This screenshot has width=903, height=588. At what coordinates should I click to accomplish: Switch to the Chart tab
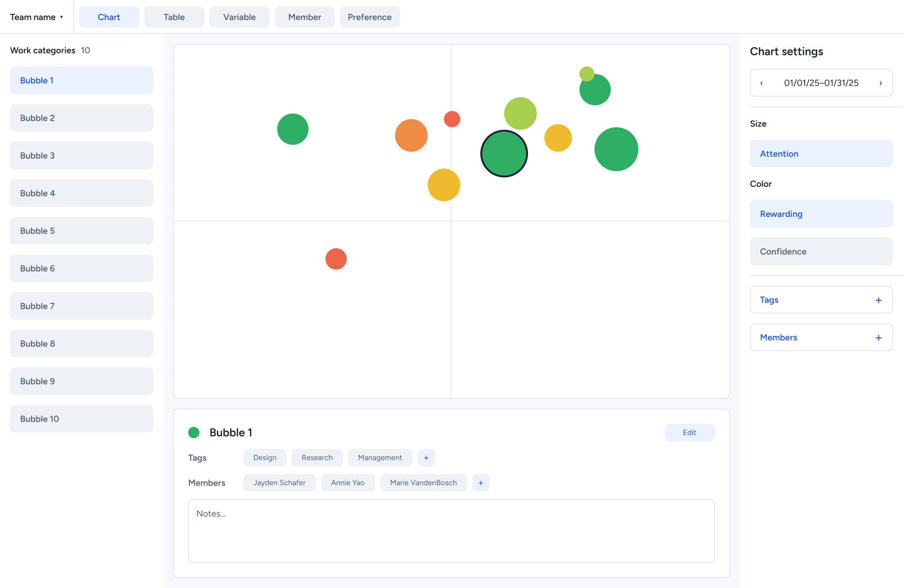point(109,17)
